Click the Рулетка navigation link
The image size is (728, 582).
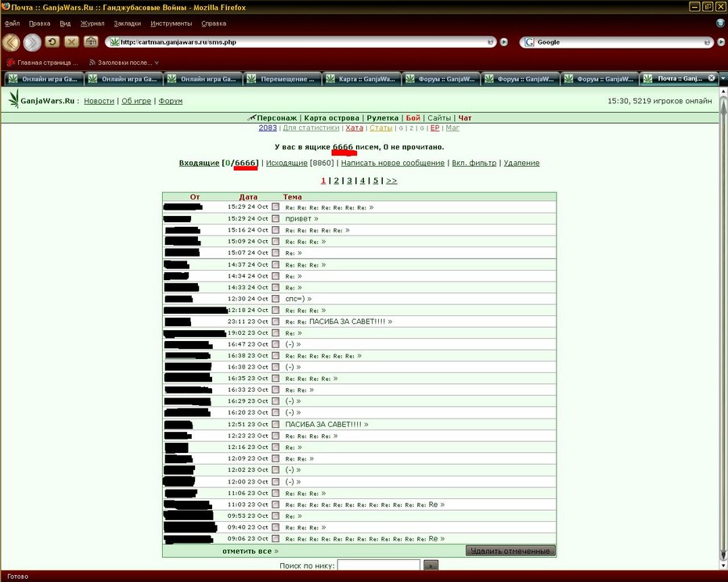[x=383, y=118]
